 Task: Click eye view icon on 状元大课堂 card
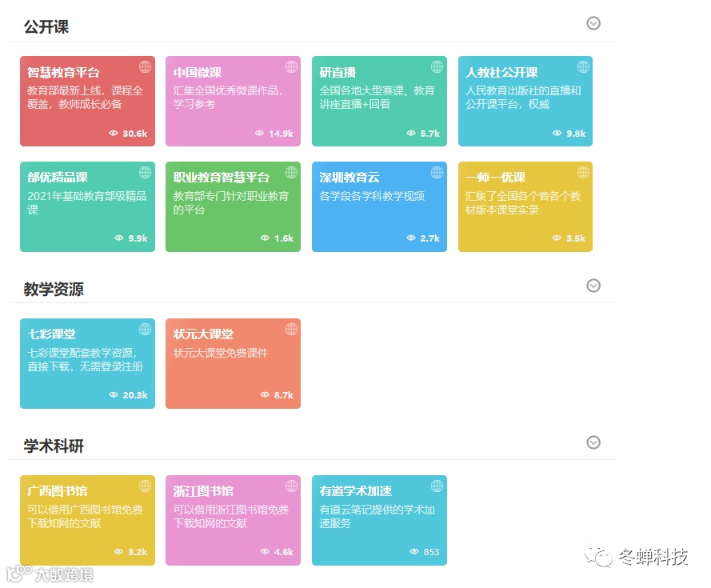tap(266, 394)
